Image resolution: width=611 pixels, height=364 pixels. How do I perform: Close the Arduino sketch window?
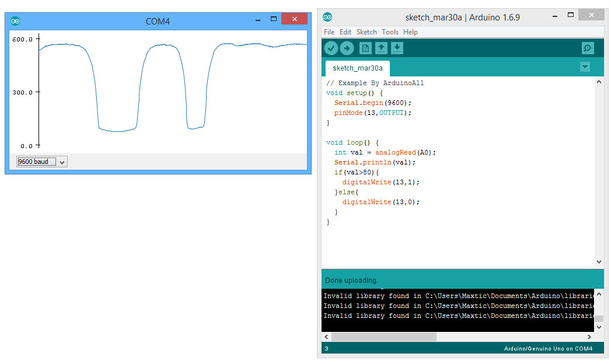(x=592, y=15)
